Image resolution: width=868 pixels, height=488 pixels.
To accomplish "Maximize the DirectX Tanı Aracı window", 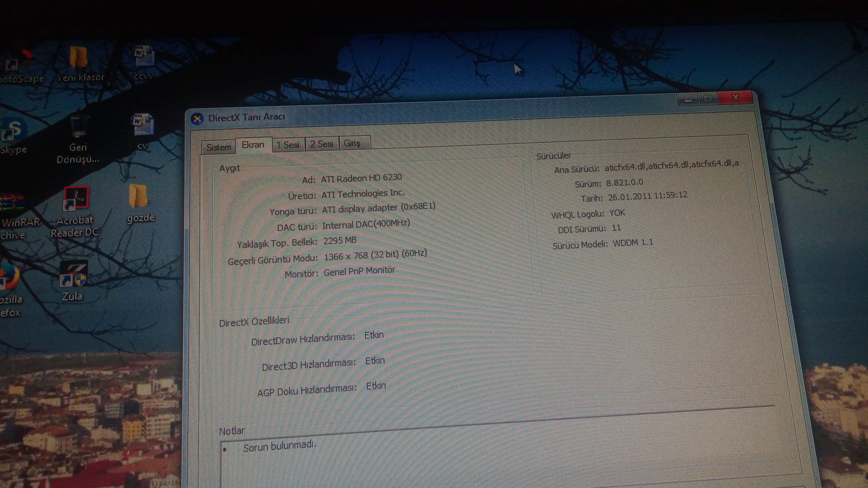I will point(708,99).
